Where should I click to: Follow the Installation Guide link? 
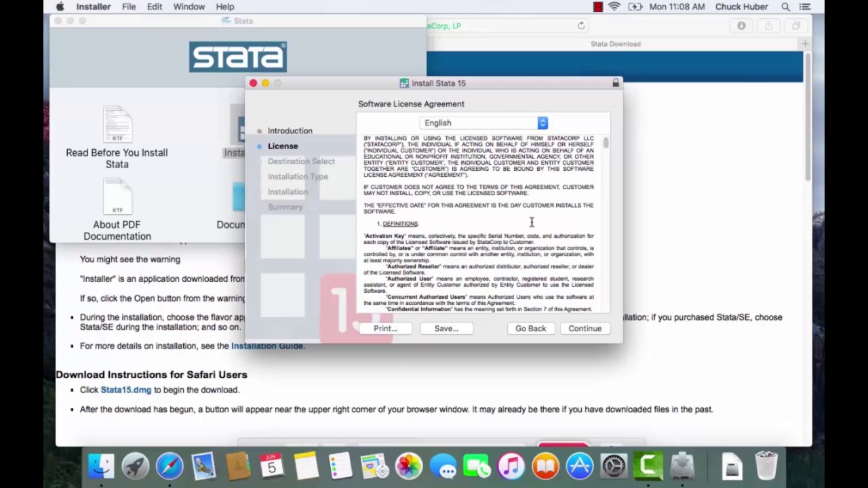click(x=267, y=346)
